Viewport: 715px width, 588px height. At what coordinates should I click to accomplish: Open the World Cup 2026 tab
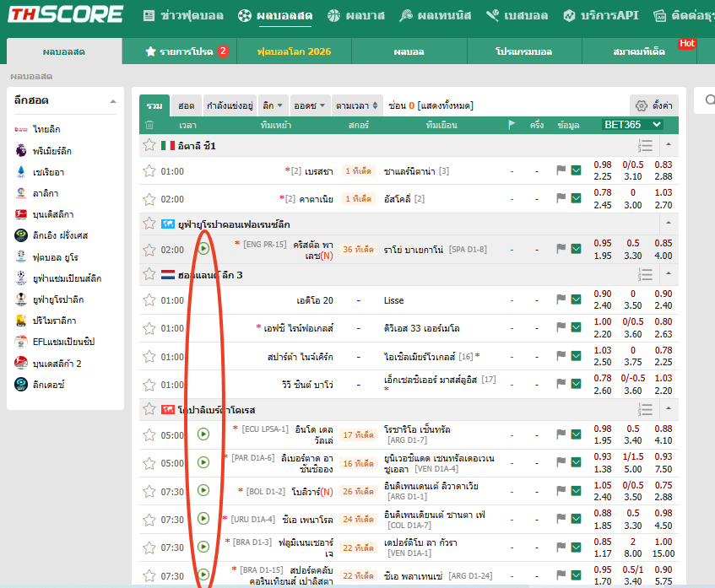[294, 51]
